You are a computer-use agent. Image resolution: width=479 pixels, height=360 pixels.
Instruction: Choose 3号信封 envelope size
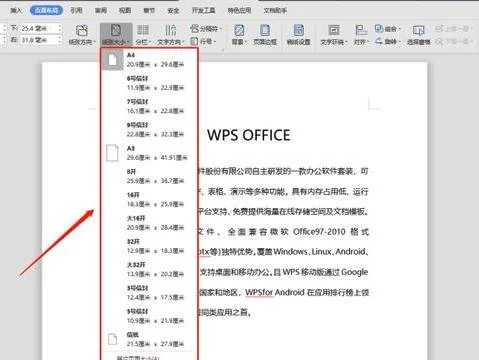pos(149,293)
